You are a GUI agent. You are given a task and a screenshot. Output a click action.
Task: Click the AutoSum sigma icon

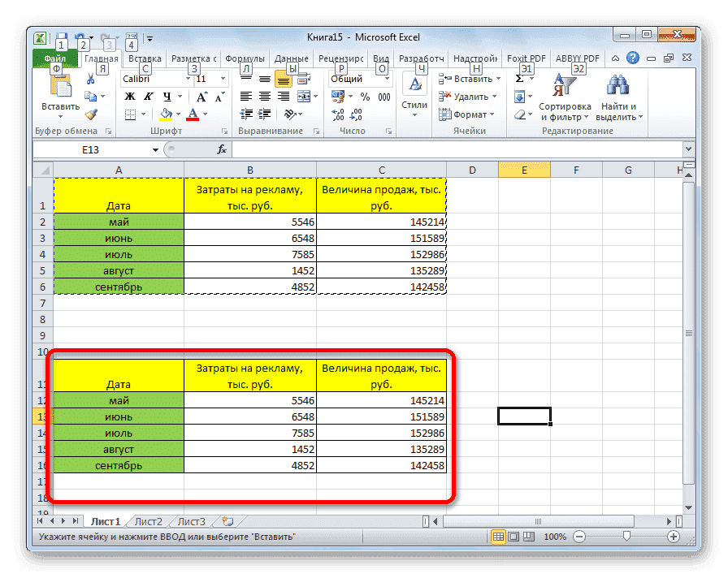519,78
